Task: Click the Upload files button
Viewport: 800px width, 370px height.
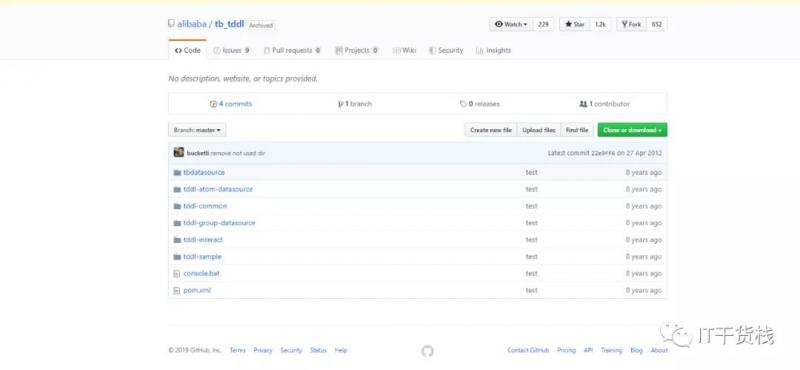Action: [539, 130]
